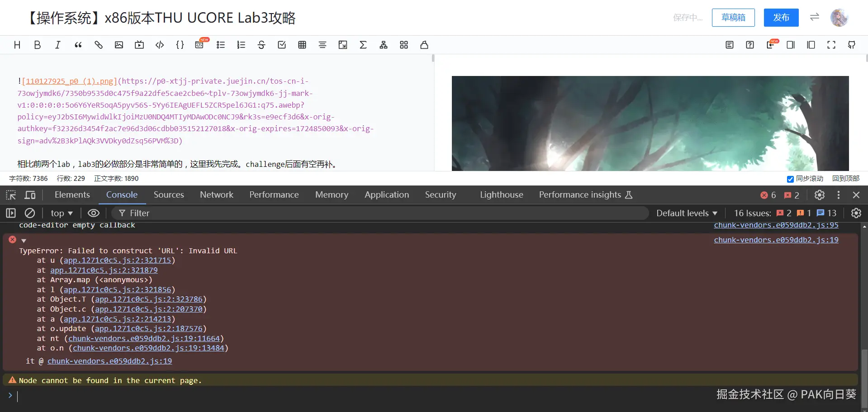Toggle the live expression eye icon
Screen dimensions: 868x412
click(x=94, y=213)
